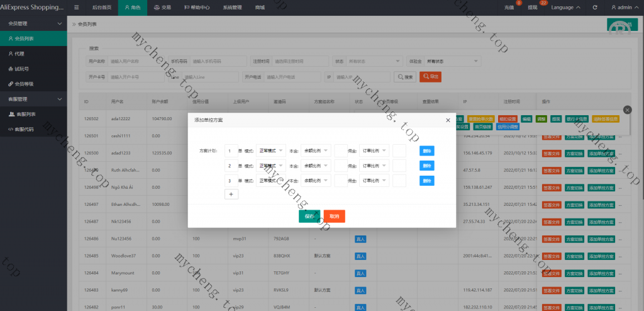Open the 系统管理 top menu
The height and width of the screenshot is (311, 644).
pyautogui.click(x=232, y=8)
